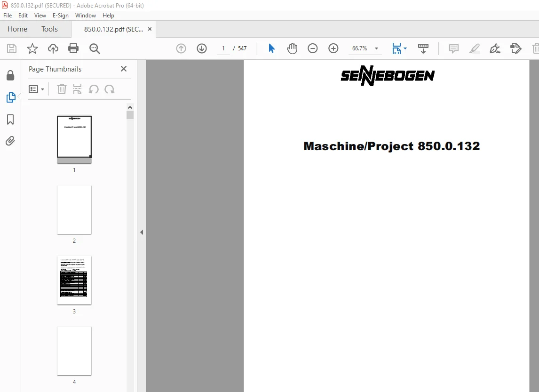The width and height of the screenshot is (539, 392).
Task: Select page 1 thumbnail
Action: 74,138
